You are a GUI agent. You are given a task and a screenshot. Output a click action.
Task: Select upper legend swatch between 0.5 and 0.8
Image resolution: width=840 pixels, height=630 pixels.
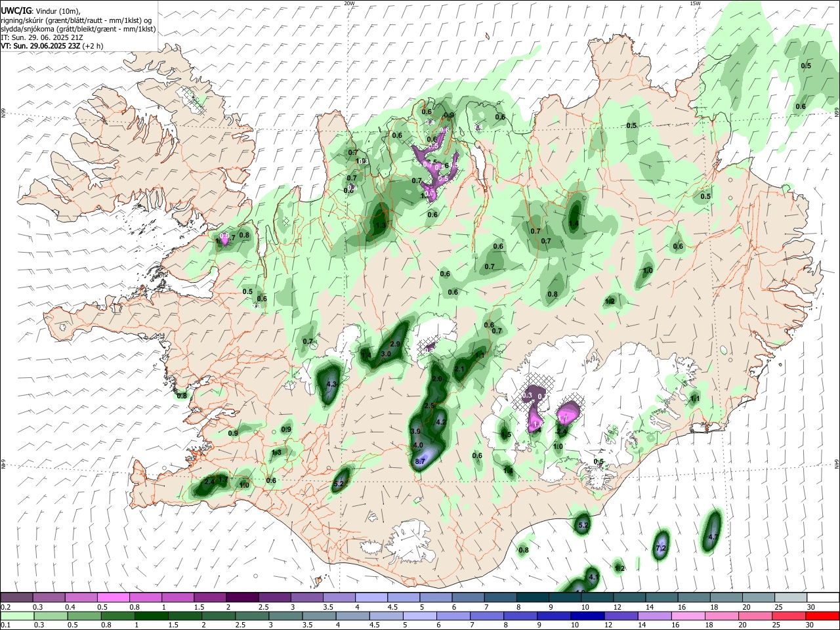(113, 597)
